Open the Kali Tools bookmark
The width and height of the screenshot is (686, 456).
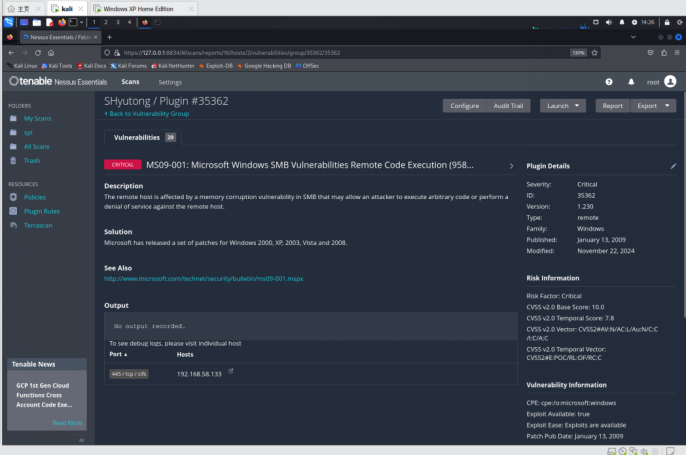coord(57,66)
